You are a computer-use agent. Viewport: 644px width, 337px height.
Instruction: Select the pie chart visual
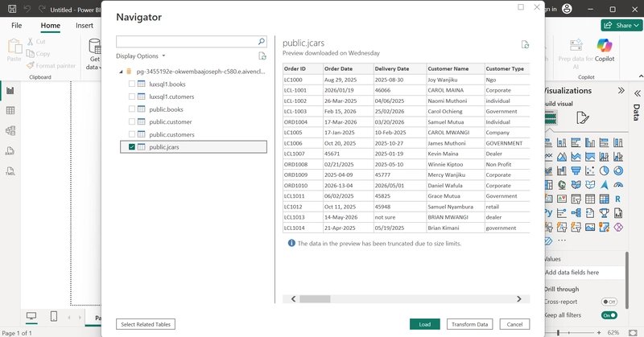(x=605, y=171)
